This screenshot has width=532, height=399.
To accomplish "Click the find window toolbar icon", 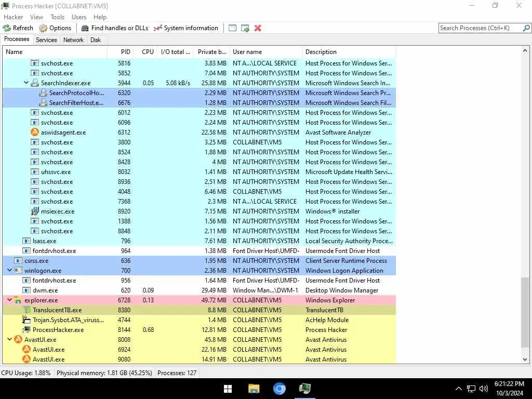I will click(232, 28).
